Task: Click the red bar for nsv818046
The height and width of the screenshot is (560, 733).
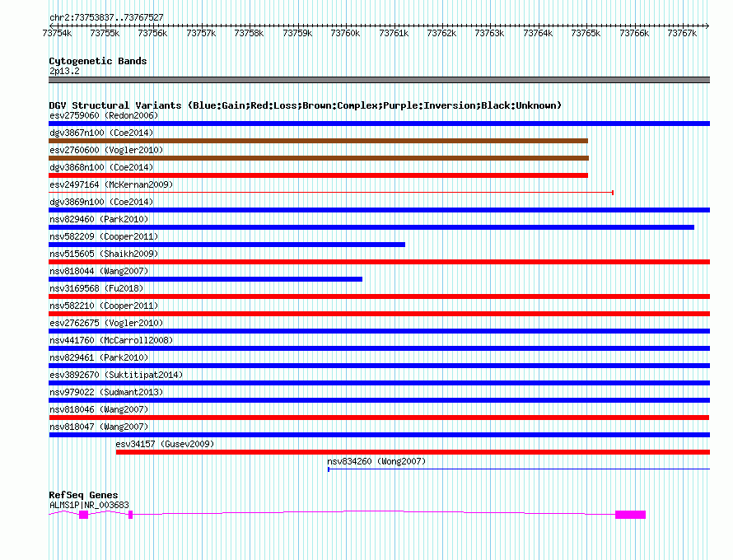Action: click(x=379, y=418)
